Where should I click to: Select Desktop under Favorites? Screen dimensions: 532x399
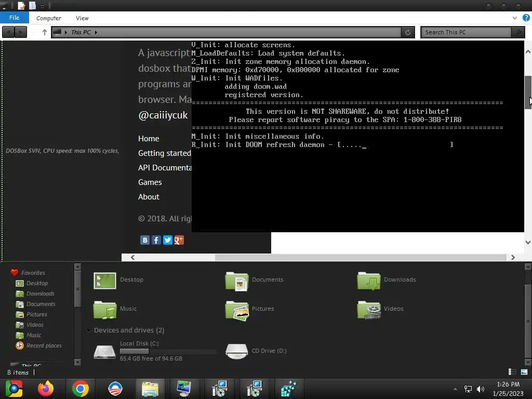pyautogui.click(x=37, y=283)
